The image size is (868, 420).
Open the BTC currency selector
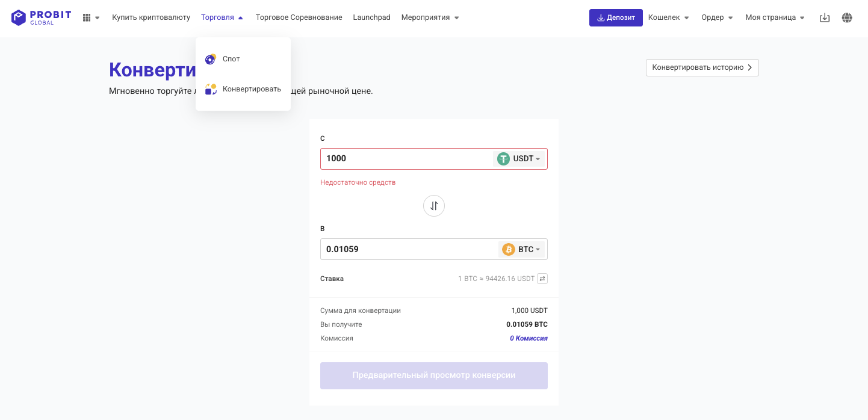(x=522, y=249)
